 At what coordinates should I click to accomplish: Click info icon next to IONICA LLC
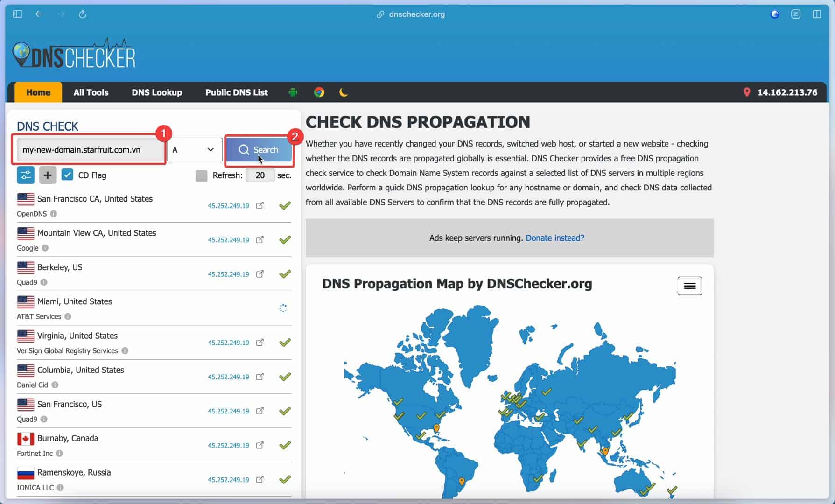[61, 488]
